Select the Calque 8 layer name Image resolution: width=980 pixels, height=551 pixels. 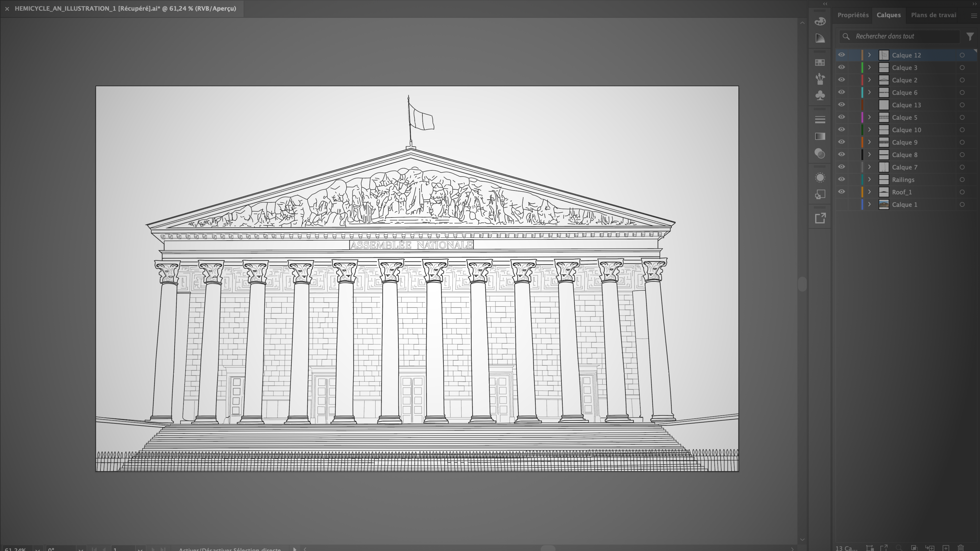904,155
